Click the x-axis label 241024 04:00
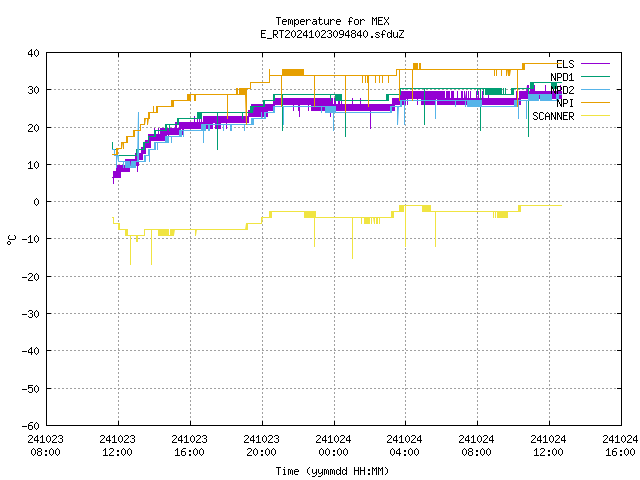 pos(404,446)
